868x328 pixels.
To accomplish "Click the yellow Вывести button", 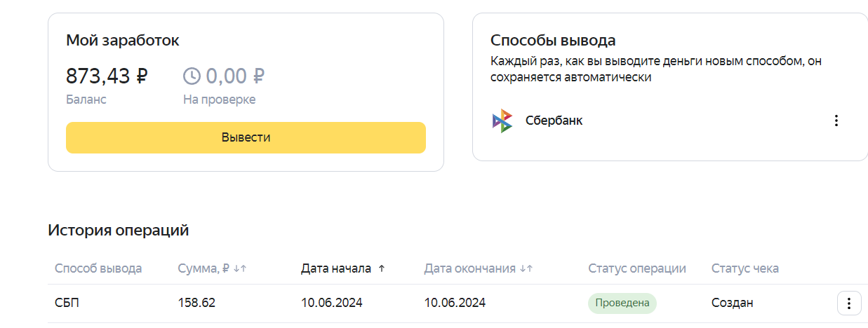I will pos(246,137).
